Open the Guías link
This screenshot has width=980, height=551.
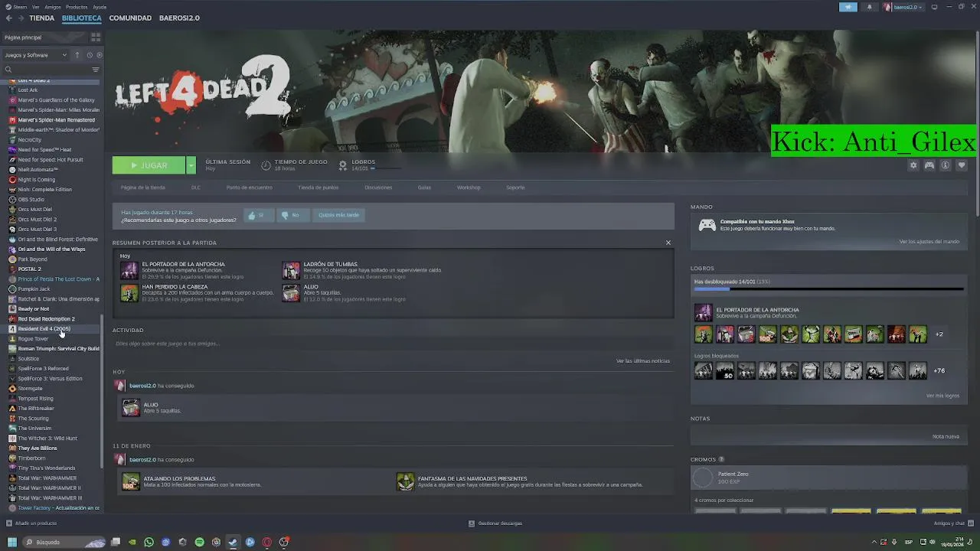coord(424,187)
